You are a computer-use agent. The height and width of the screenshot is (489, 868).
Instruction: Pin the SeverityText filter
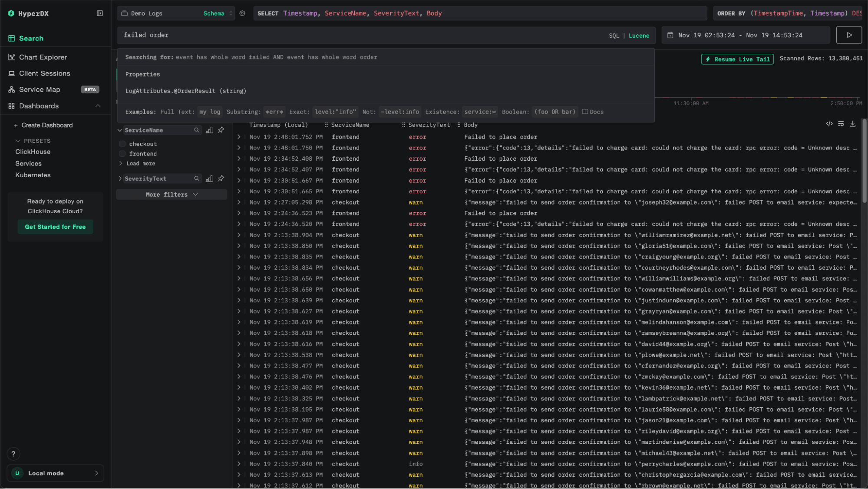pos(221,178)
